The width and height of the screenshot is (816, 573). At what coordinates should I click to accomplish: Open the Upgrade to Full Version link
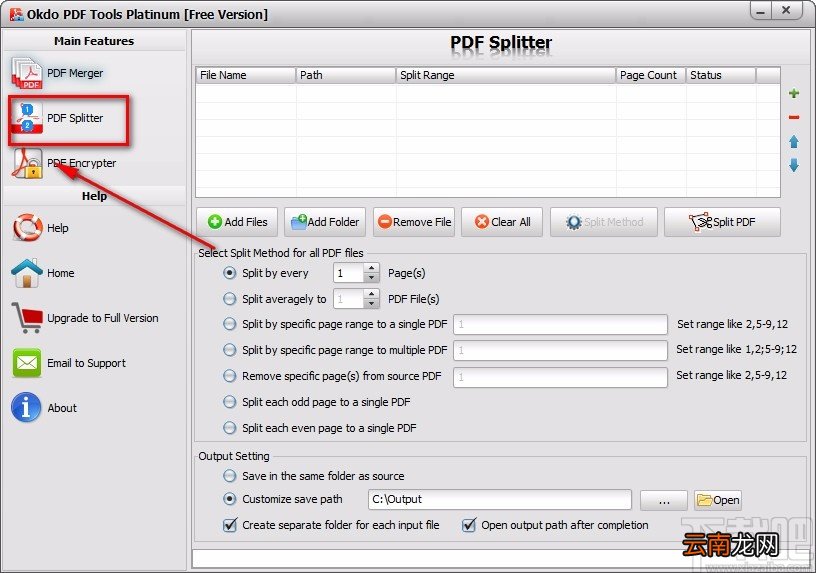tap(103, 318)
